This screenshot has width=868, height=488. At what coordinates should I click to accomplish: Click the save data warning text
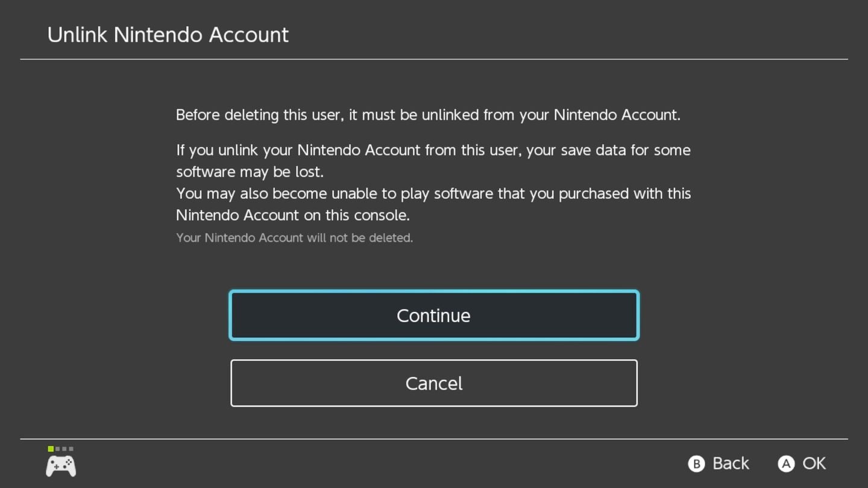click(433, 161)
